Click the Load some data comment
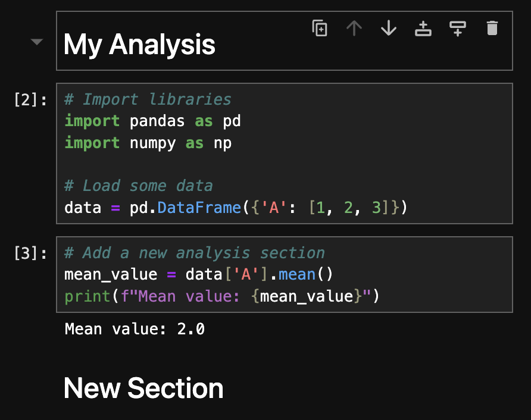This screenshot has width=531, height=420. (x=139, y=186)
